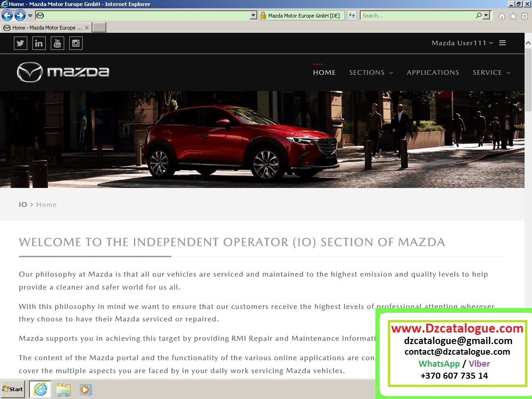This screenshot has height=399, width=532.
Task: Click the security lock icon
Action: tap(263, 15)
